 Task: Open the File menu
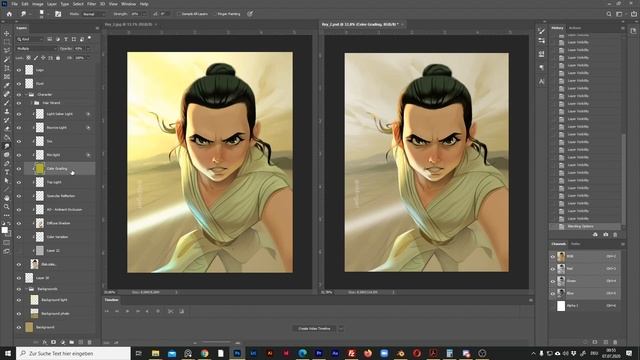(15, 4)
